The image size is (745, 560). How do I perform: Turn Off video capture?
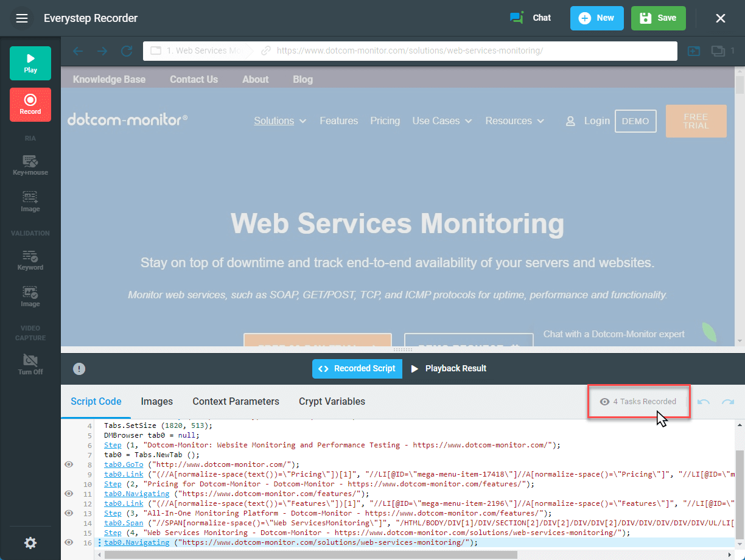click(30, 365)
